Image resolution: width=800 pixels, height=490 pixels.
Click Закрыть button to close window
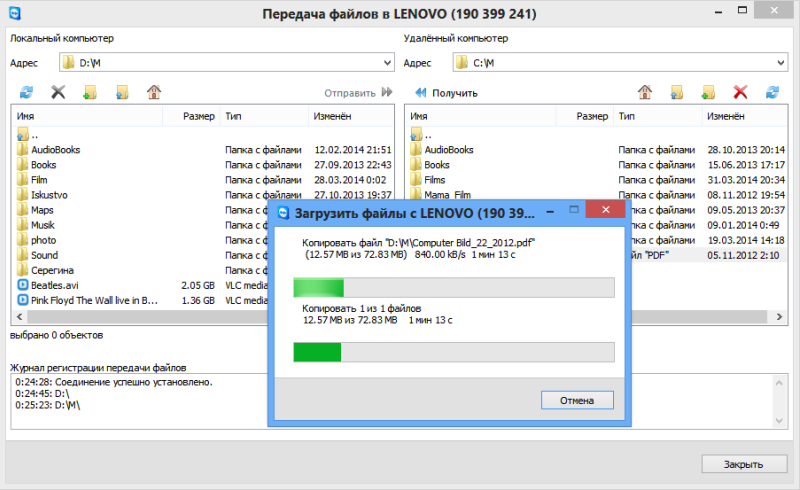point(743,464)
